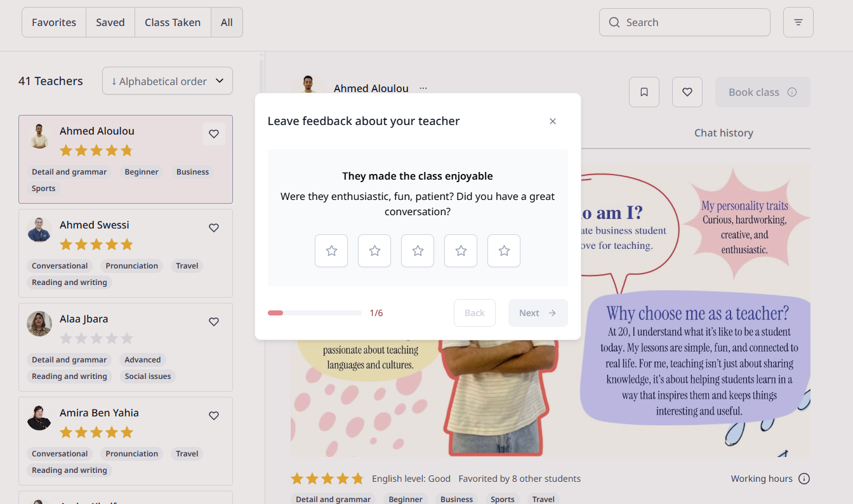This screenshot has width=853, height=504.
Task: Open the three-dot menu beside Ahmed Aloulou
Action: pyautogui.click(x=423, y=88)
